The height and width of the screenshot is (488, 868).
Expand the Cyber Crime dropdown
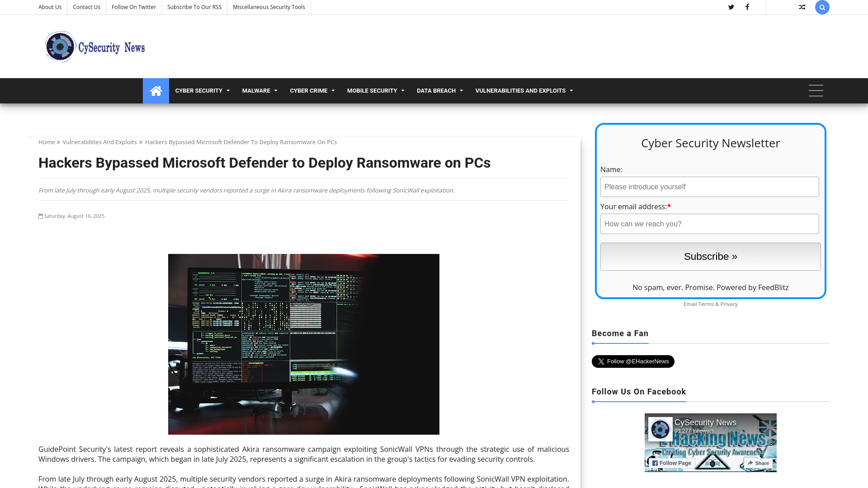click(312, 91)
